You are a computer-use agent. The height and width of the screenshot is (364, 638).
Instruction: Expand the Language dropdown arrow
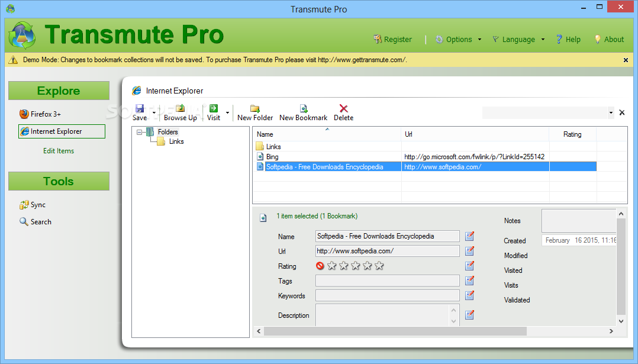(543, 40)
